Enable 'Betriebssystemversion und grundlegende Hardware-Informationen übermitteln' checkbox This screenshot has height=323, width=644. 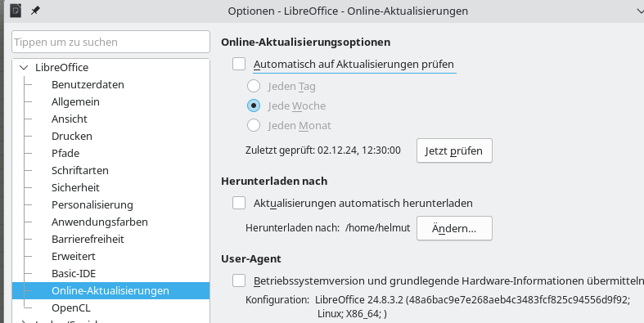239,280
